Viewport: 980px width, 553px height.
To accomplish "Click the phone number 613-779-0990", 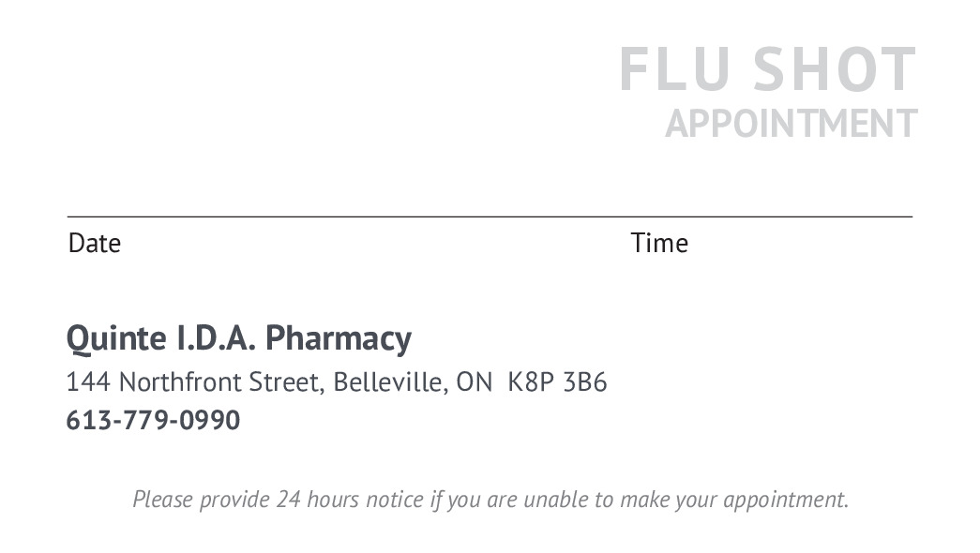I will (x=153, y=420).
